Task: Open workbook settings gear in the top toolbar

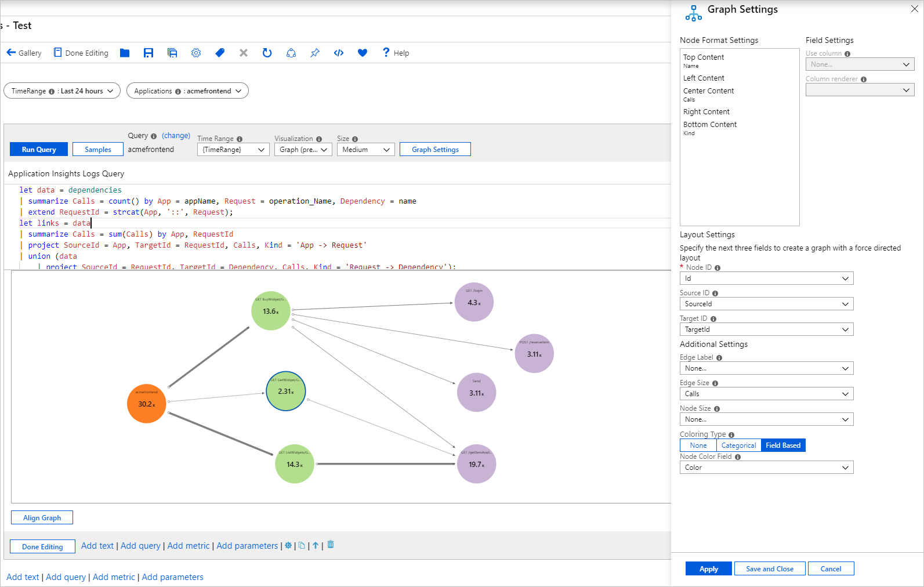Action: [196, 53]
